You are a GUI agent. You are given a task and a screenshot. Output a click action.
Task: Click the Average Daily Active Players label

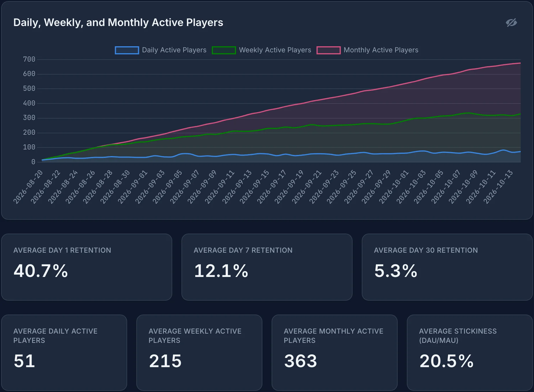click(x=55, y=336)
